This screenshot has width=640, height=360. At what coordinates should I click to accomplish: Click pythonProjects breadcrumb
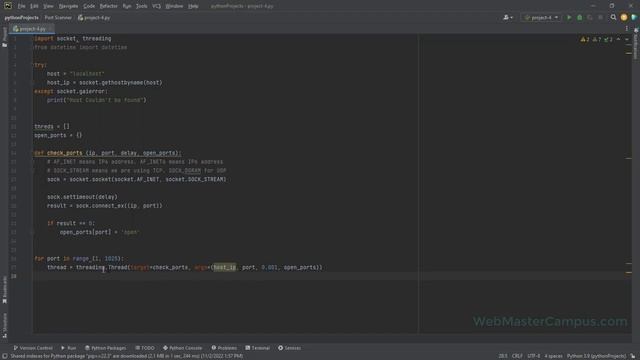22,18
